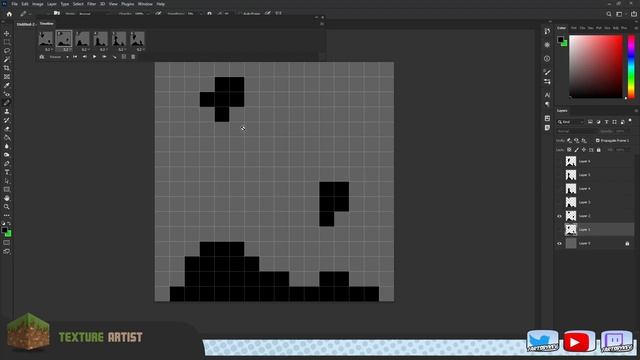Select the Eraser tool
Image resolution: width=640 pixels, height=360 pixels.
(7, 129)
